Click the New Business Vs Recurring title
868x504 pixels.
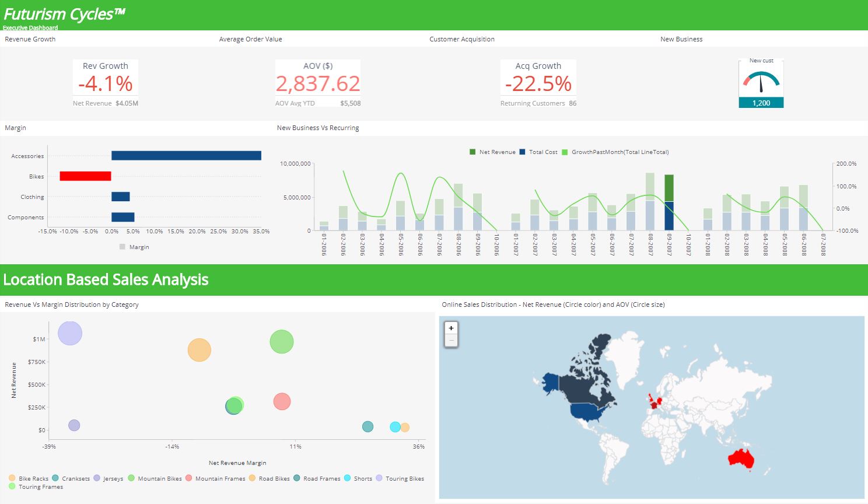[318, 128]
